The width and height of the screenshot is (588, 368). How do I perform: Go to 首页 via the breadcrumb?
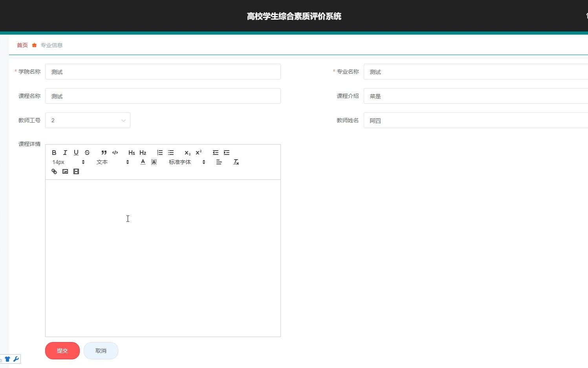point(22,45)
